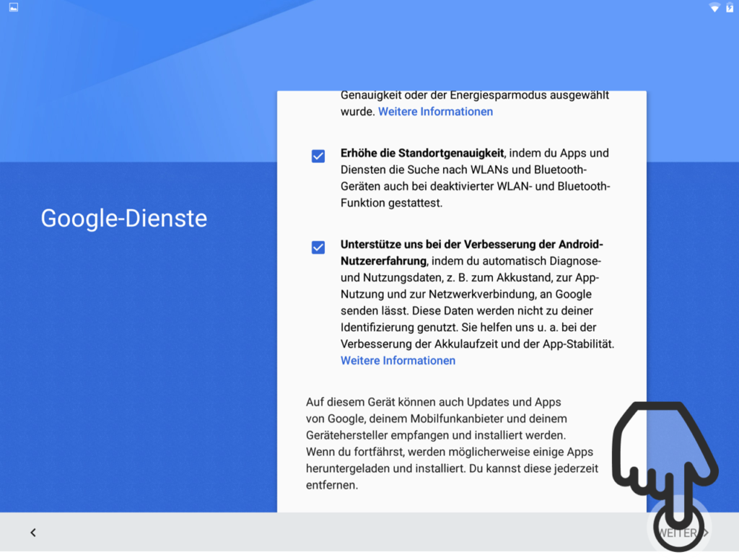Click the 'Erhöhe die Standortgenauigkeit' bold text
This screenshot has height=560, width=739.
422,153
